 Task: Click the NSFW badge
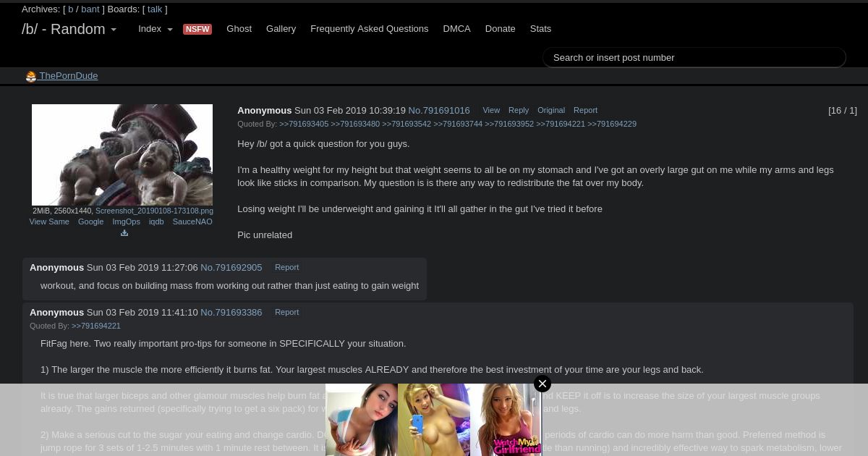[x=197, y=29]
